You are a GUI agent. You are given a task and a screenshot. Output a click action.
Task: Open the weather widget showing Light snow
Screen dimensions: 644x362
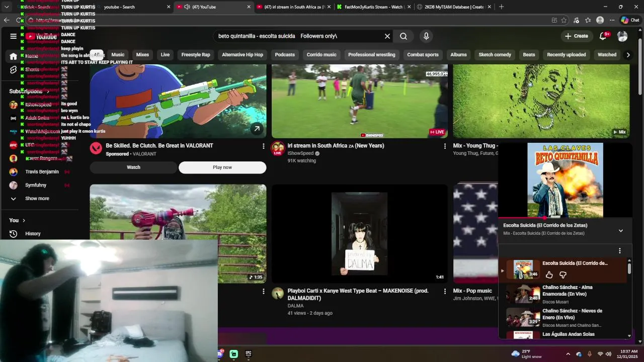526,353
